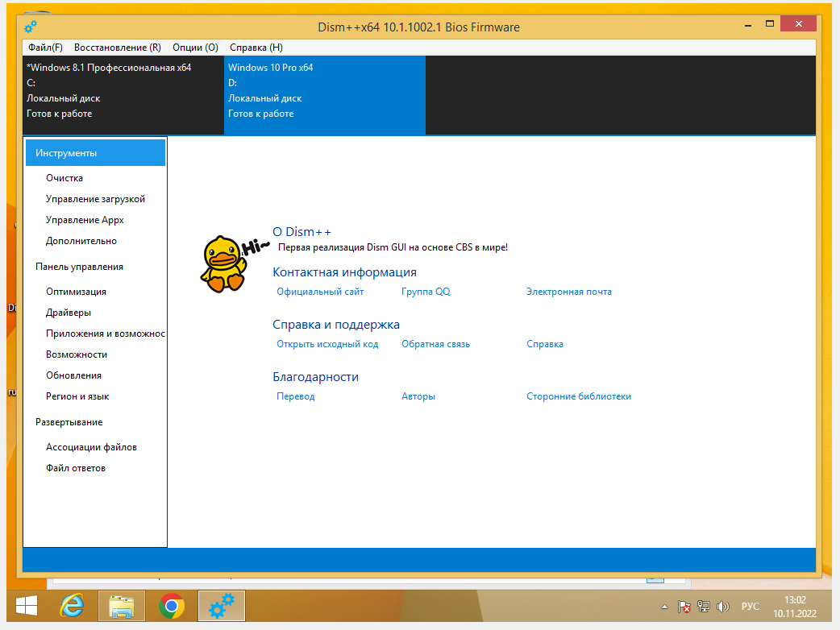Open File Explorer from the taskbar
Screen dimensions: 840x630
point(122,606)
